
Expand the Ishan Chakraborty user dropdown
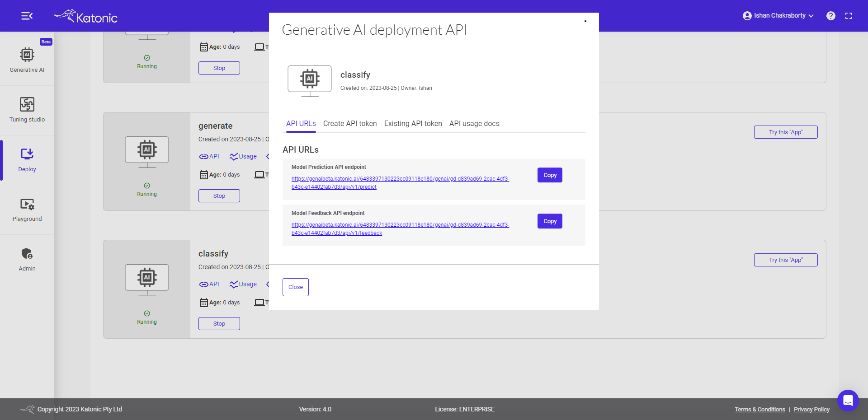coord(778,16)
